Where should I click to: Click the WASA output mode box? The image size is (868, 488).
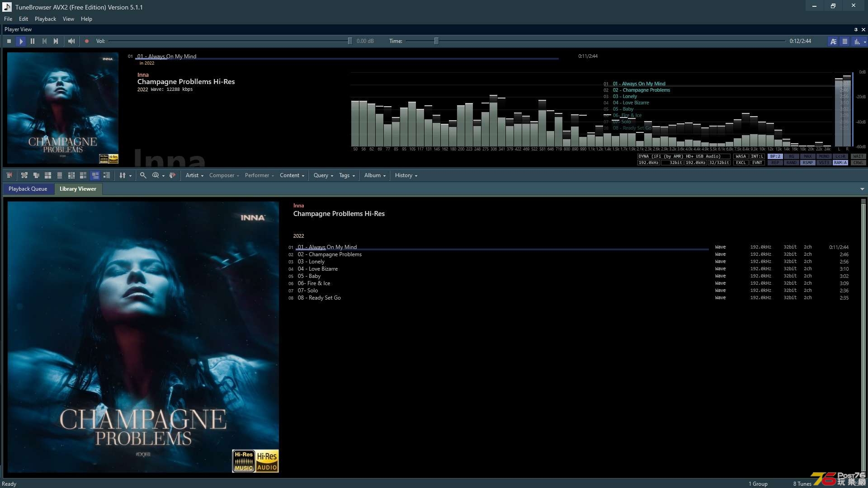(x=741, y=156)
